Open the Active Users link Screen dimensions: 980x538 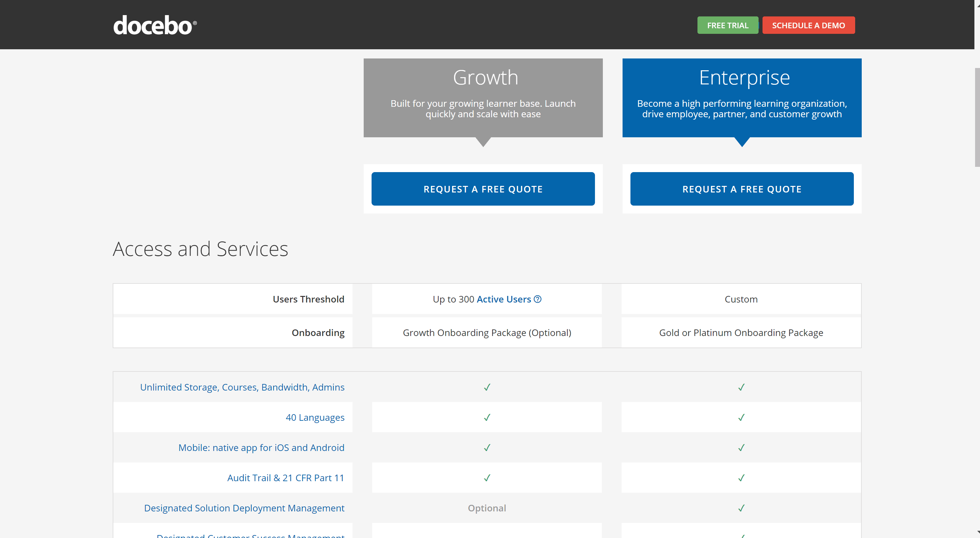coord(504,299)
